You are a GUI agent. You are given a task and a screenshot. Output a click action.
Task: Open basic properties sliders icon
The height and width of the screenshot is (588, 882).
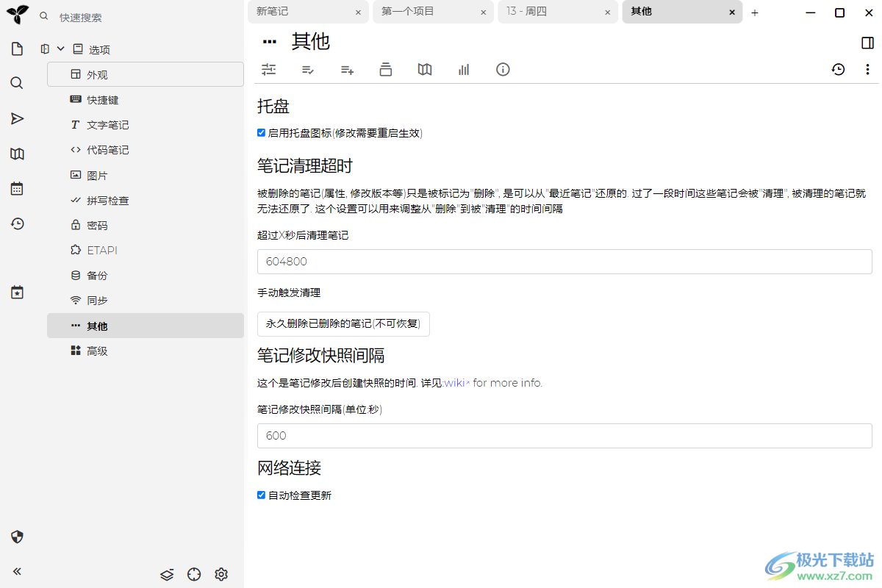tap(269, 69)
